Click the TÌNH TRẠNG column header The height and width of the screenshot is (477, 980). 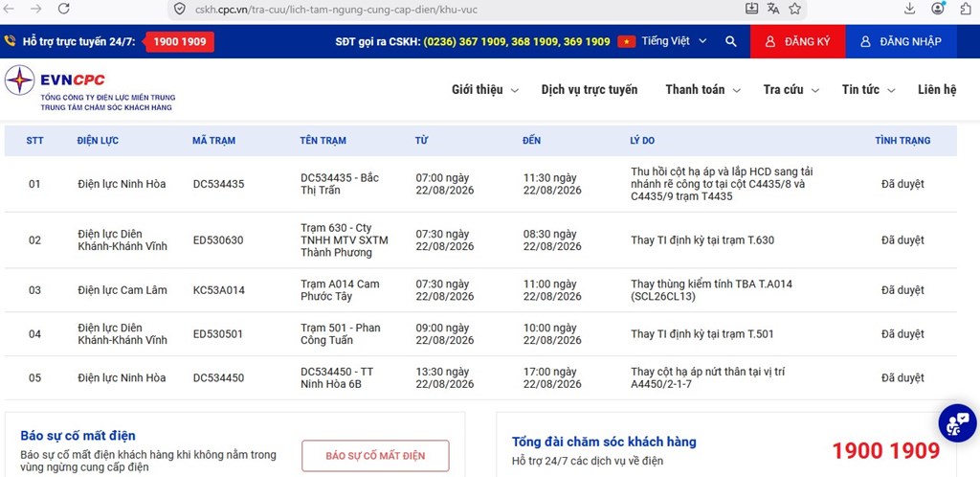click(x=902, y=141)
